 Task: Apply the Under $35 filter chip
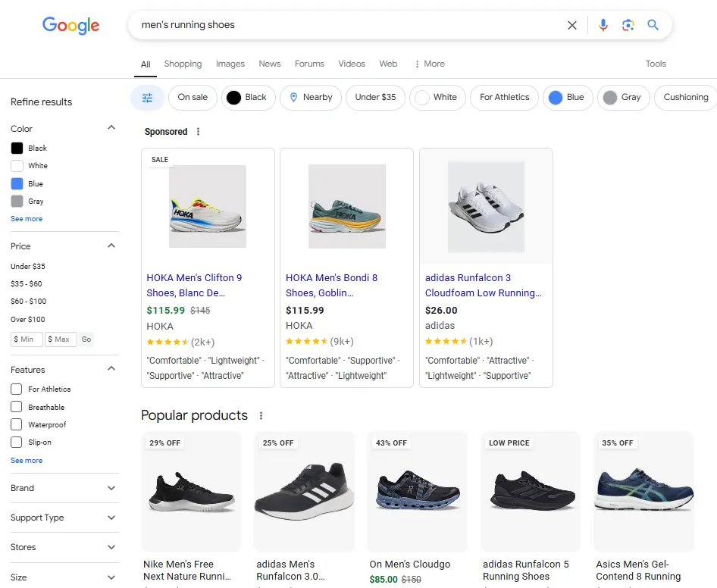[375, 98]
